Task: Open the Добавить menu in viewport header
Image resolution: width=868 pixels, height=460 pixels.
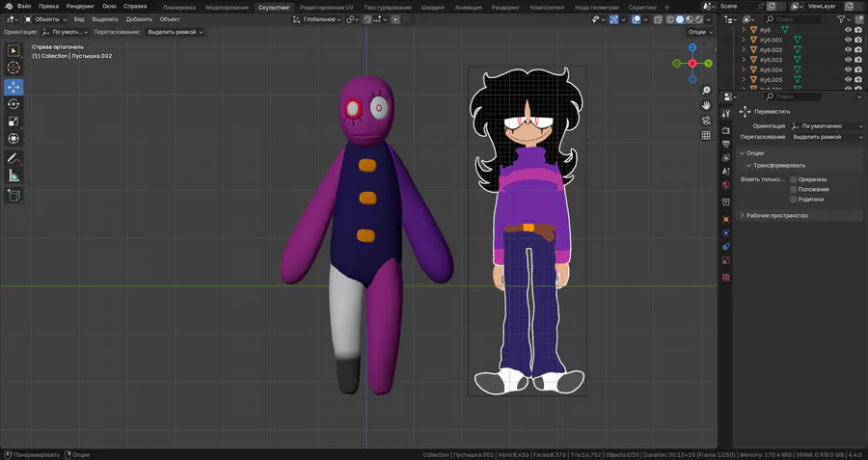Action: [x=139, y=19]
